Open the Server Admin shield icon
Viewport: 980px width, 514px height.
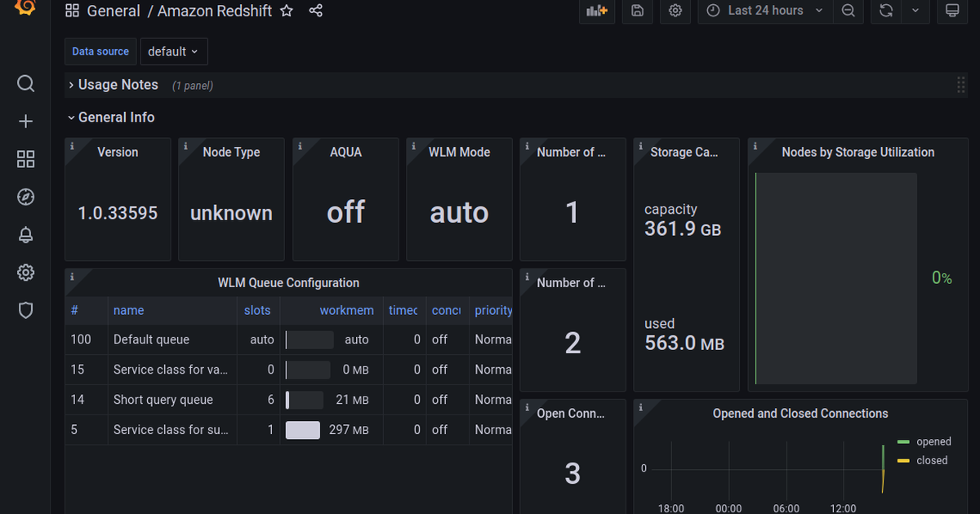(x=25, y=310)
